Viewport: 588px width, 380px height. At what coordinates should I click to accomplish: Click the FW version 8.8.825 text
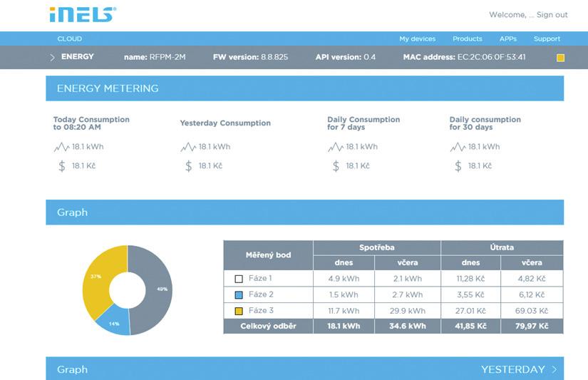pyautogui.click(x=250, y=57)
